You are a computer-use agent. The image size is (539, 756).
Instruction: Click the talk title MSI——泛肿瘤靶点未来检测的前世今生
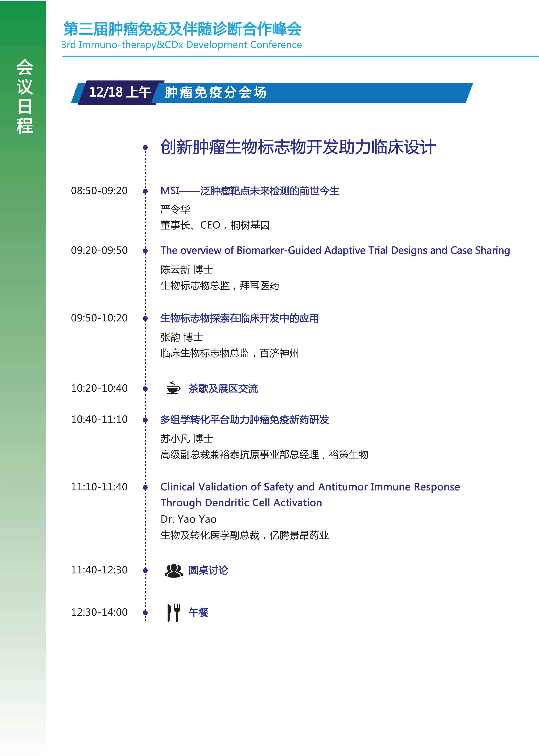(250, 191)
